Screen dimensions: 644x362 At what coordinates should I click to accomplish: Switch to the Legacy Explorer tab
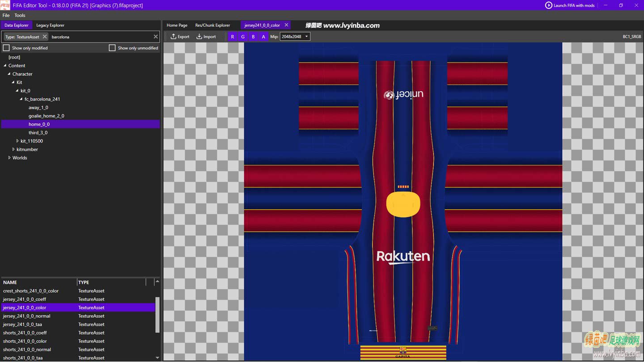click(50, 25)
